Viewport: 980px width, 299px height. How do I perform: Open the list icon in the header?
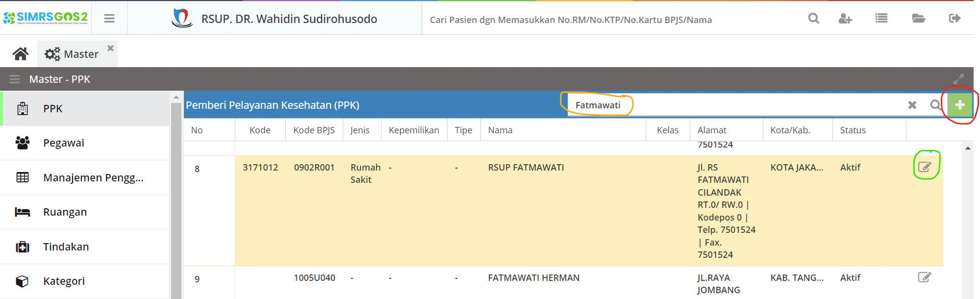(881, 19)
